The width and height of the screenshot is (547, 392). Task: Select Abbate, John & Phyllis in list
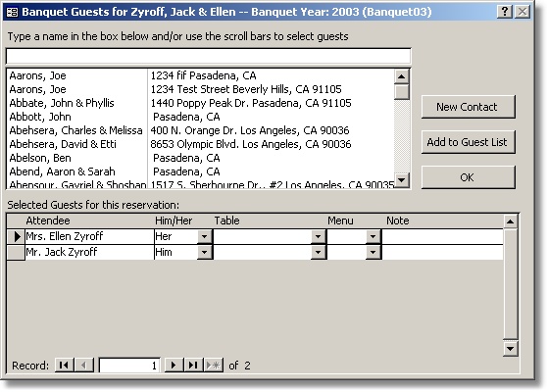201,103
